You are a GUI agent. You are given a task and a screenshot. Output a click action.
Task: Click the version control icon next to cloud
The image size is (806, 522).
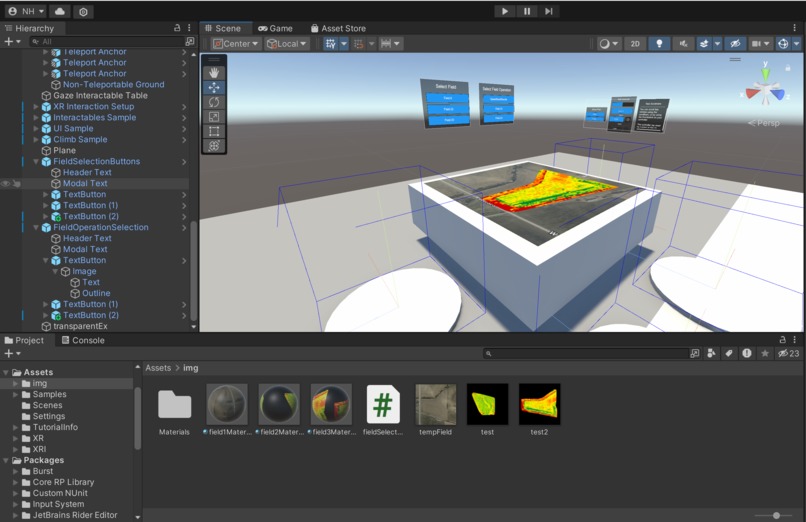pos(83,11)
